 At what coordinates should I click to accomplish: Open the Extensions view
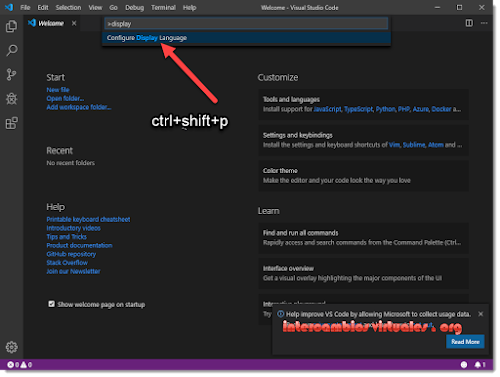[x=11, y=123]
